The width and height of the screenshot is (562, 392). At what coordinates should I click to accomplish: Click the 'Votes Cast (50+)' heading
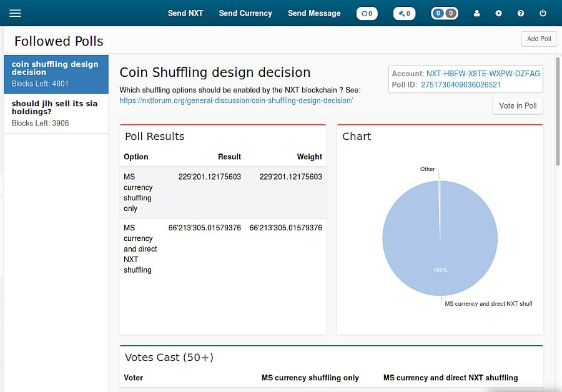169,357
